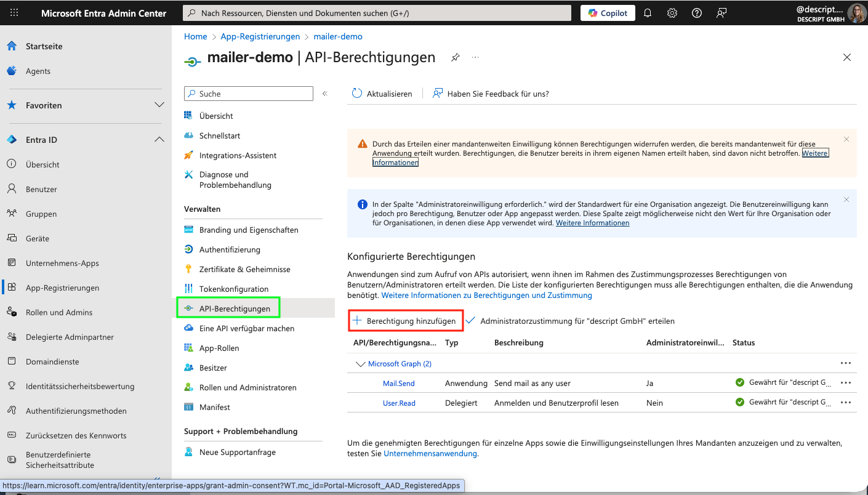Open the Tokenkonfiguration section
The width and height of the screenshot is (868, 495).
point(235,288)
